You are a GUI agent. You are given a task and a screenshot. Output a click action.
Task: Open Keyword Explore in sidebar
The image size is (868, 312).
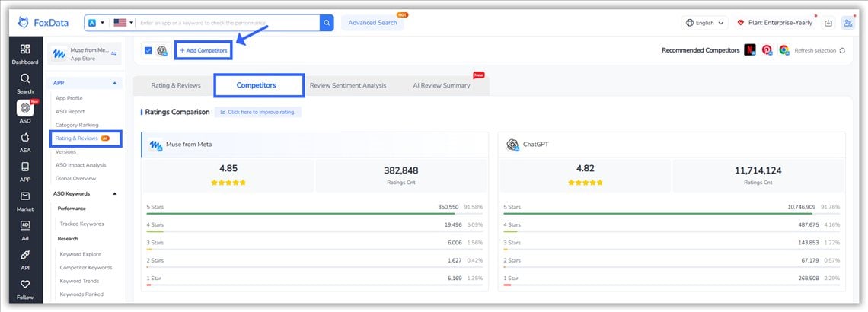(x=80, y=254)
